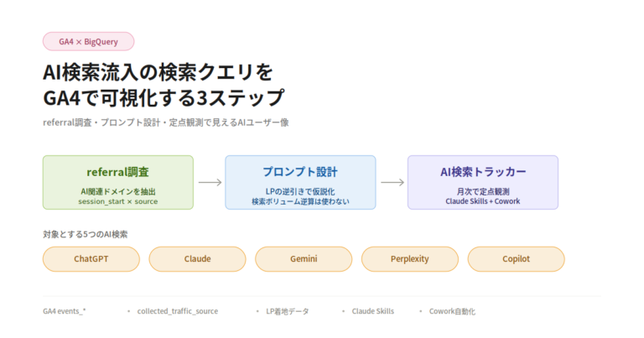The height and width of the screenshot is (338, 644).
Task: Click the text Claude Skills + Cowork
Action: (483, 201)
